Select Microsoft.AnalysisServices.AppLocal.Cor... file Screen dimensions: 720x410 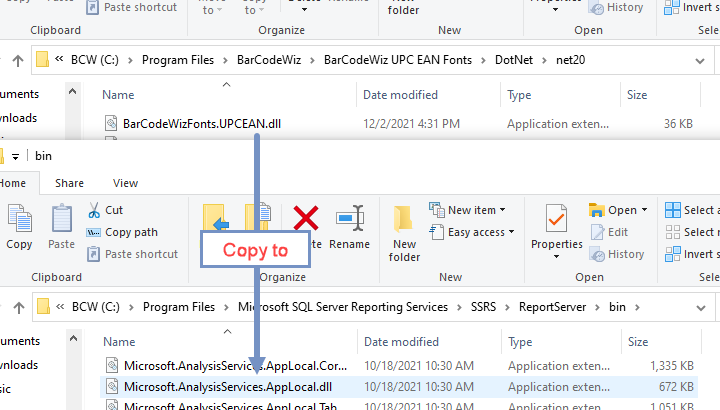pyautogui.click(x=236, y=366)
